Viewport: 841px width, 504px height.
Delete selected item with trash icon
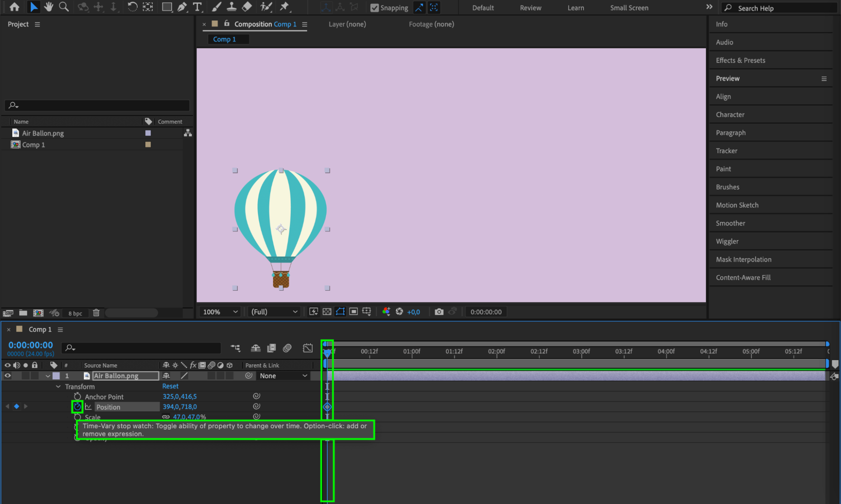tap(96, 313)
